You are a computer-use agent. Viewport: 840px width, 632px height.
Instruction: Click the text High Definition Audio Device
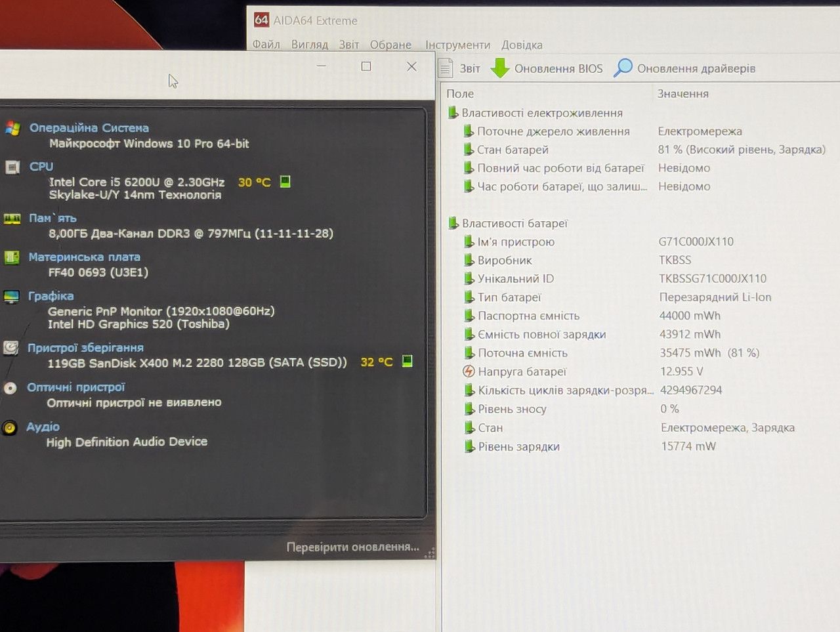127,442
